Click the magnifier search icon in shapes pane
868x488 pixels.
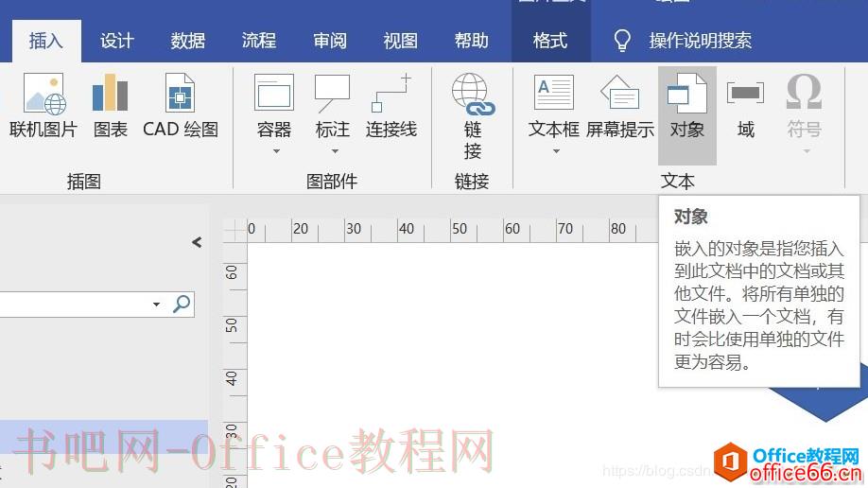pyautogui.click(x=182, y=304)
